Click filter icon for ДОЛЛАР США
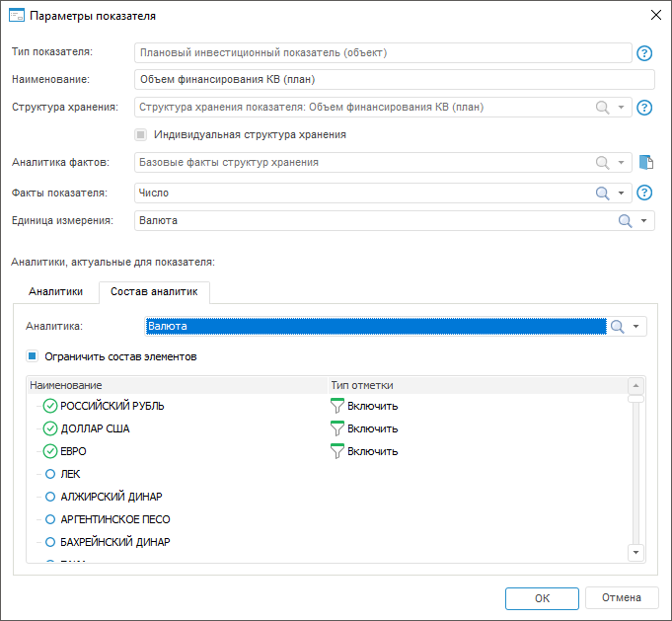Image resolution: width=672 pixels, height=621 pixels. pyautogui.click(x=336, y=428)
